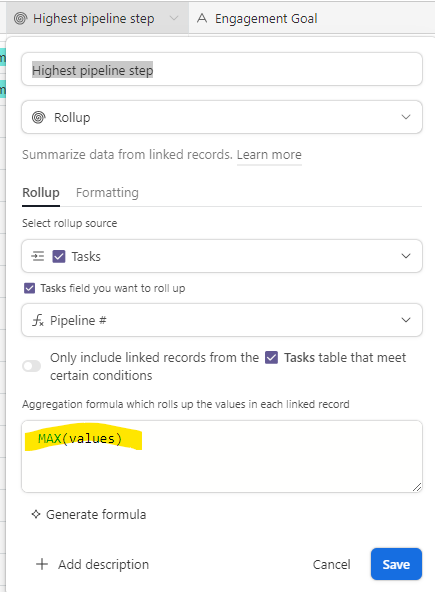Click the rollup icon in field type selector

tap(39, 117)
